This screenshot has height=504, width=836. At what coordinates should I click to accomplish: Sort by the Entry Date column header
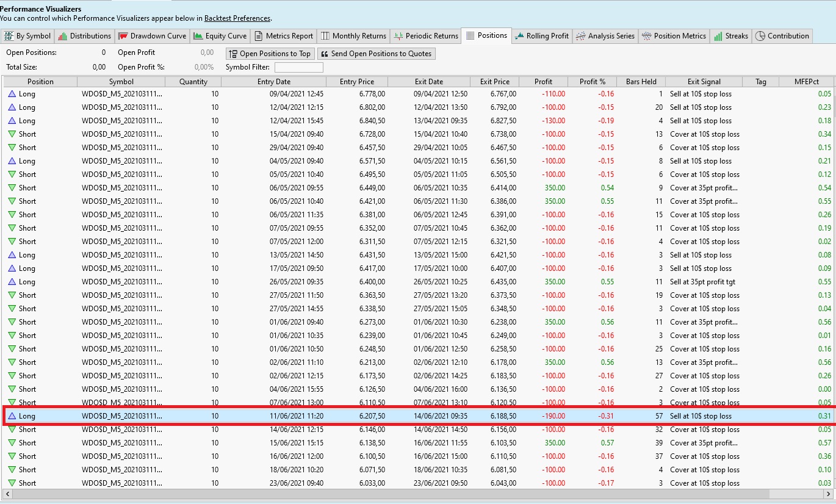[x=274, y=82]
